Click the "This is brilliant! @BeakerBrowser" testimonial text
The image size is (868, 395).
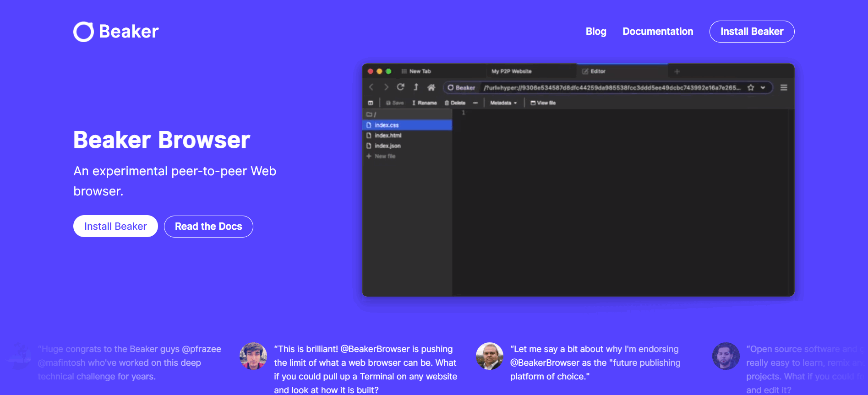coord(366,369)
